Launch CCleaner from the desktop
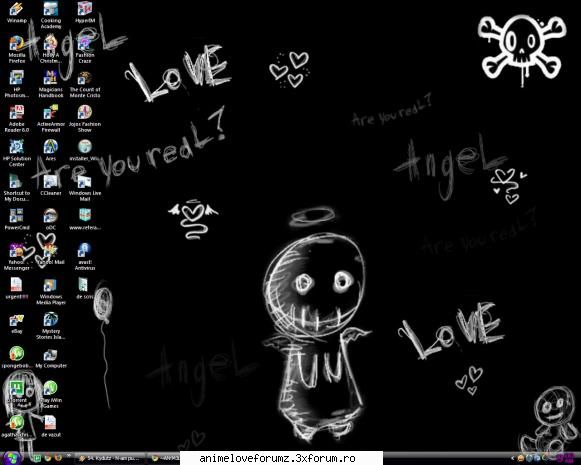 click(51, 185)
